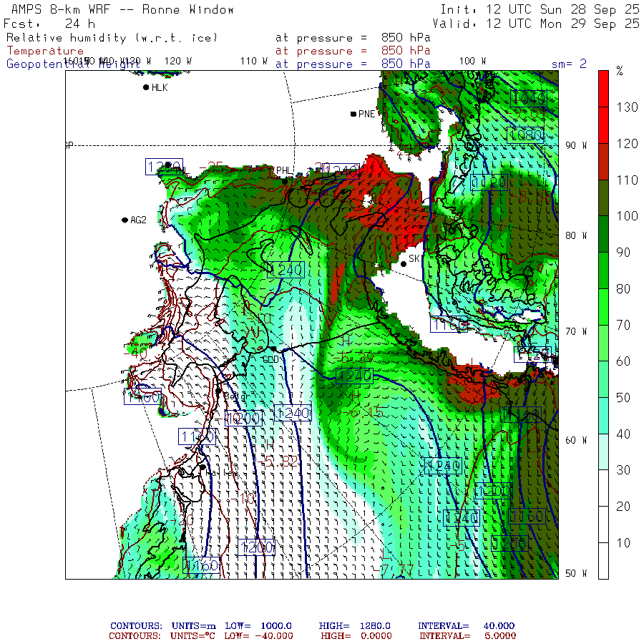Select the red 'at pressure = 850 hPa' text
644x644 pixels.
coord(353,51)
